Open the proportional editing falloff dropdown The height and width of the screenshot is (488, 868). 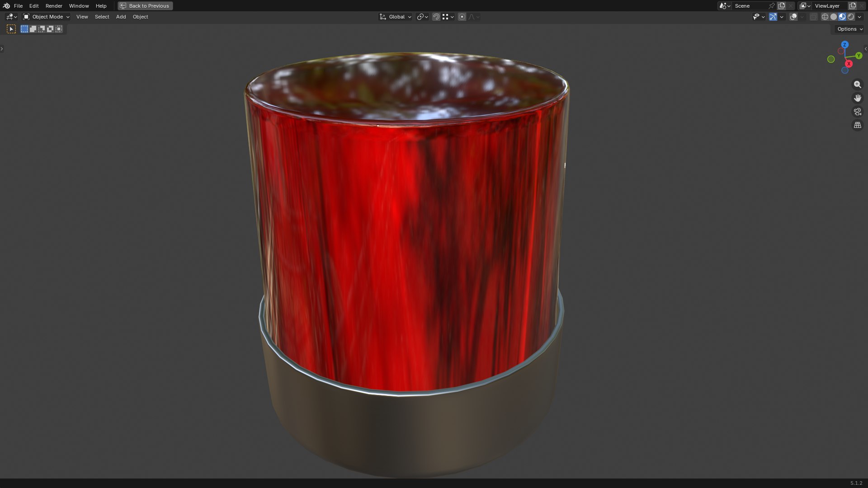[474, 17]
